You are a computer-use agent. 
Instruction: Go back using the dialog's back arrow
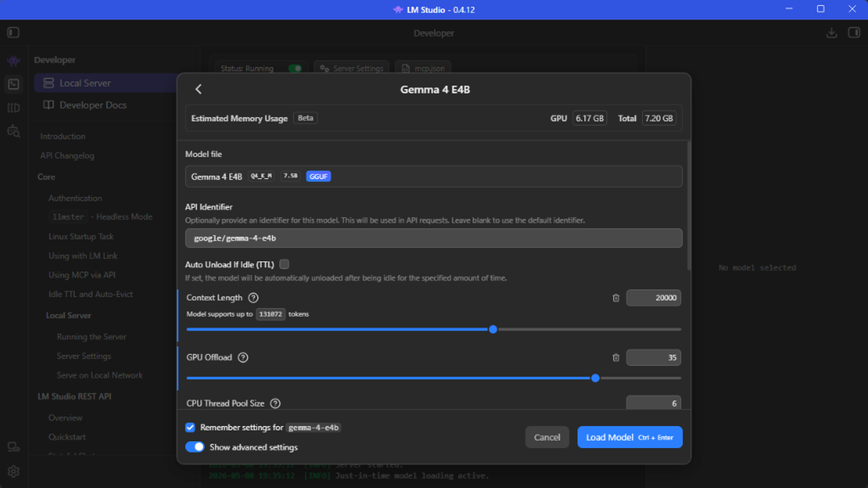point(198,89)
